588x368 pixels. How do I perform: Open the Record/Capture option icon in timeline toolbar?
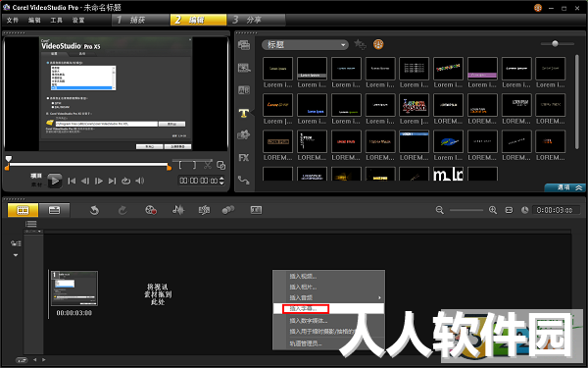point(151,210)
